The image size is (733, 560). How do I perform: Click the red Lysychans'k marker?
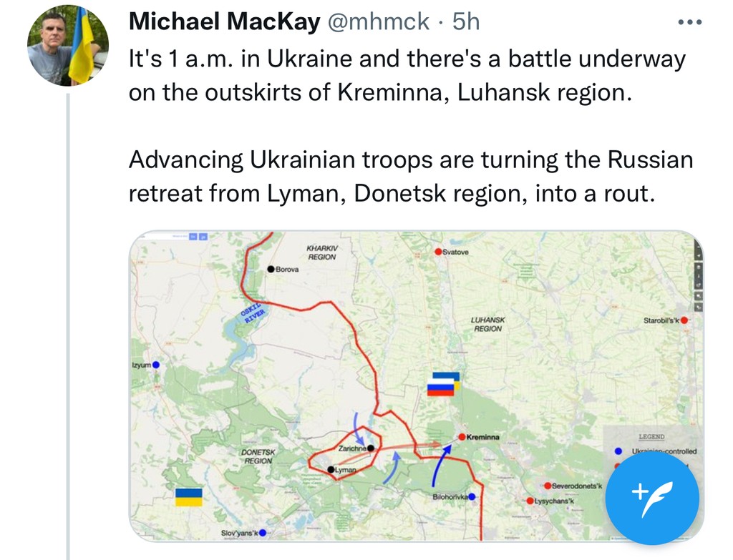530,501
